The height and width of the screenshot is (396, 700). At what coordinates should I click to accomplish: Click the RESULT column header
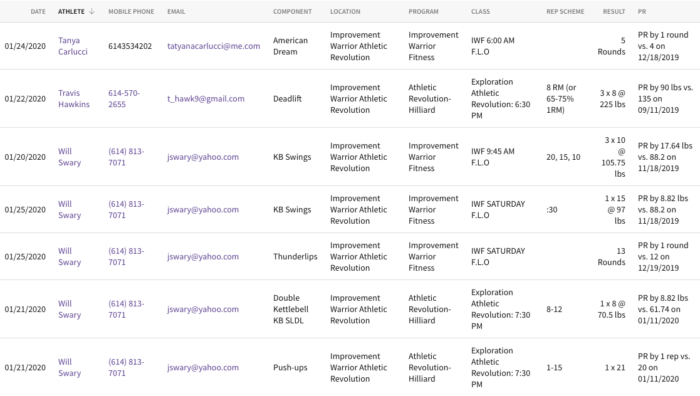pos(614,12)
